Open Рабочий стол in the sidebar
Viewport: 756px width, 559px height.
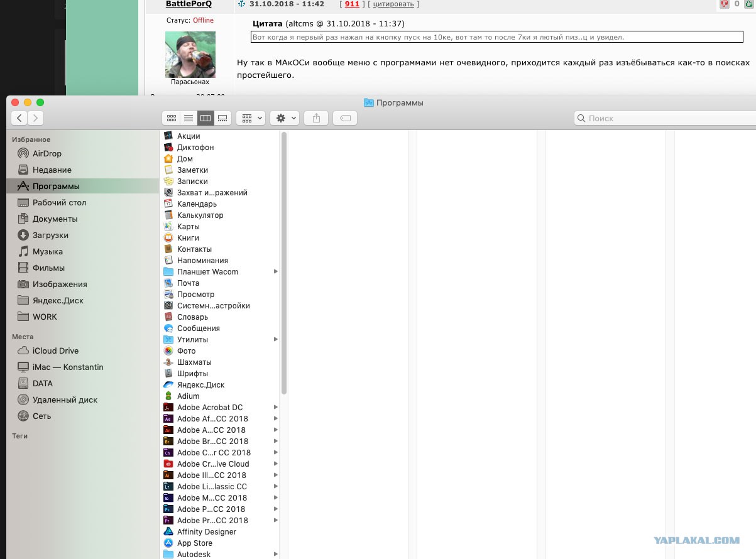point(82,202)
